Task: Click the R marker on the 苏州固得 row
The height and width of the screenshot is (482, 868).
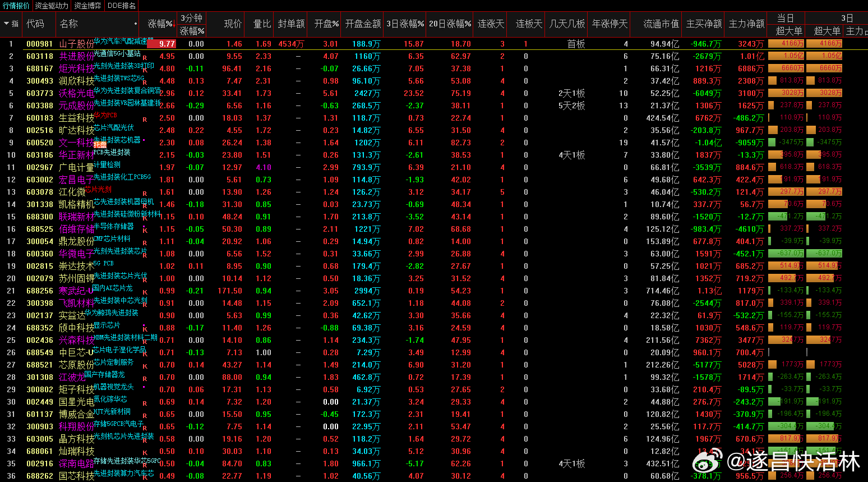Action: 145,280
